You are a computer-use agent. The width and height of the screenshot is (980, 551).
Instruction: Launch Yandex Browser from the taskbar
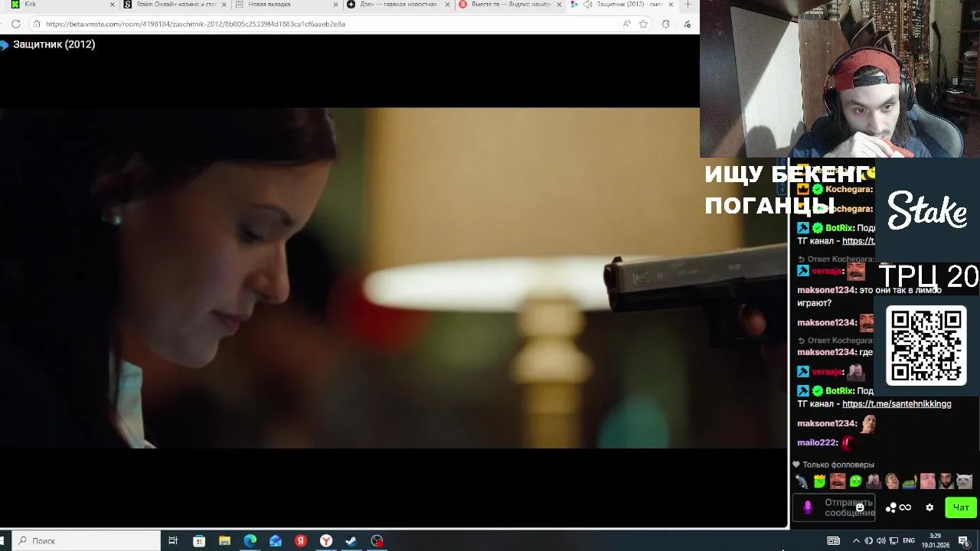click(x=326, y=540)
